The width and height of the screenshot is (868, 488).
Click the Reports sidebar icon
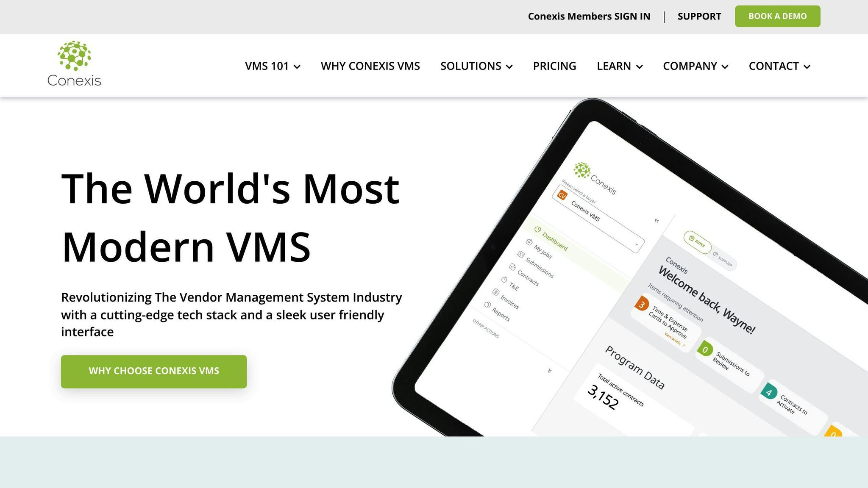[487, 305]
